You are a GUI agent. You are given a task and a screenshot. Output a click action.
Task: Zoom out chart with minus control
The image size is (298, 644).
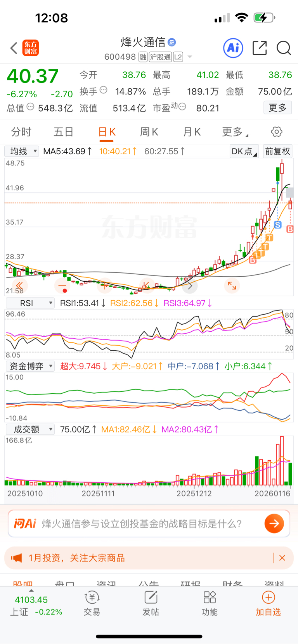tap(62, 286)
